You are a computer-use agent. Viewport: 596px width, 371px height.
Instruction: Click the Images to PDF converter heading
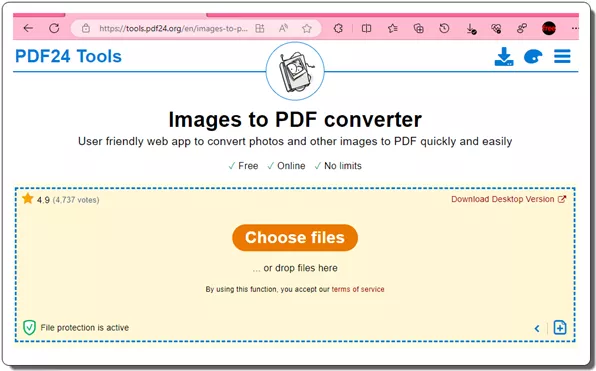(295, 119)
